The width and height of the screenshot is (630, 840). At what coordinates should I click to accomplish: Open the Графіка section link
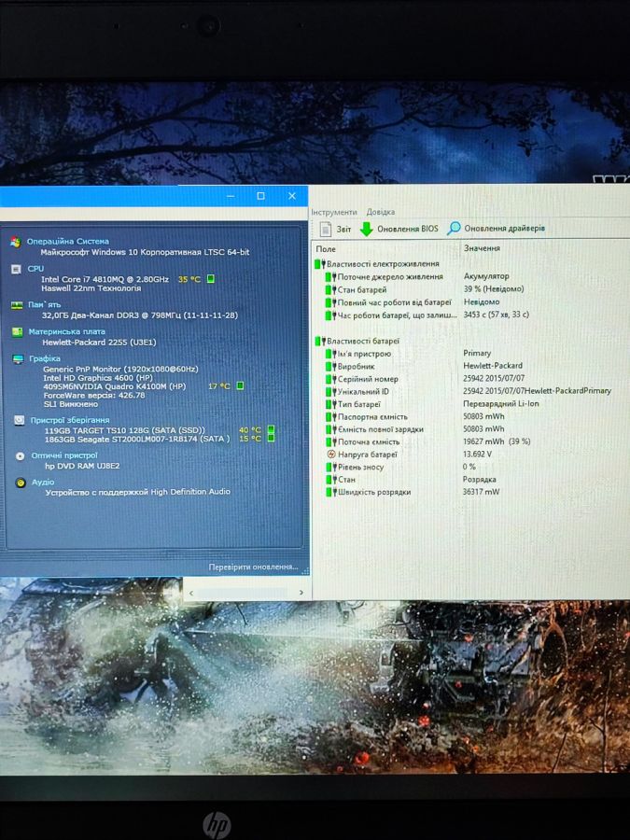point(45,358)
